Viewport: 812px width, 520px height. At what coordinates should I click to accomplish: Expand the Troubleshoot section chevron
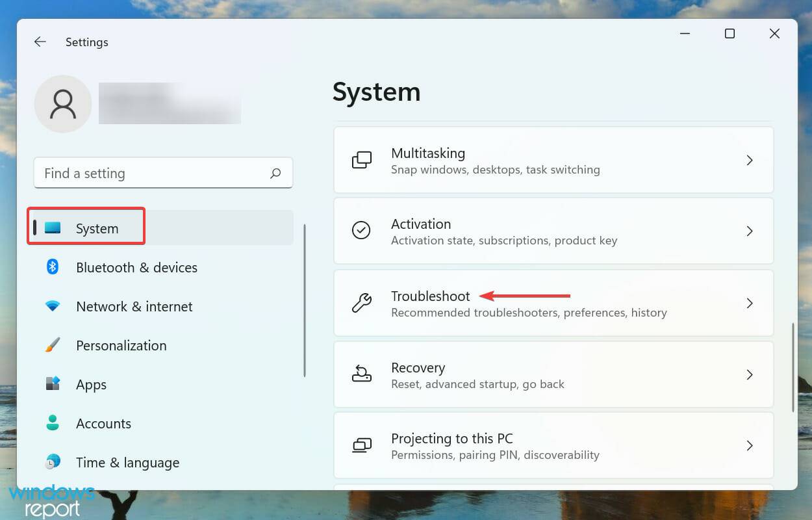click(x=750, y=303)
